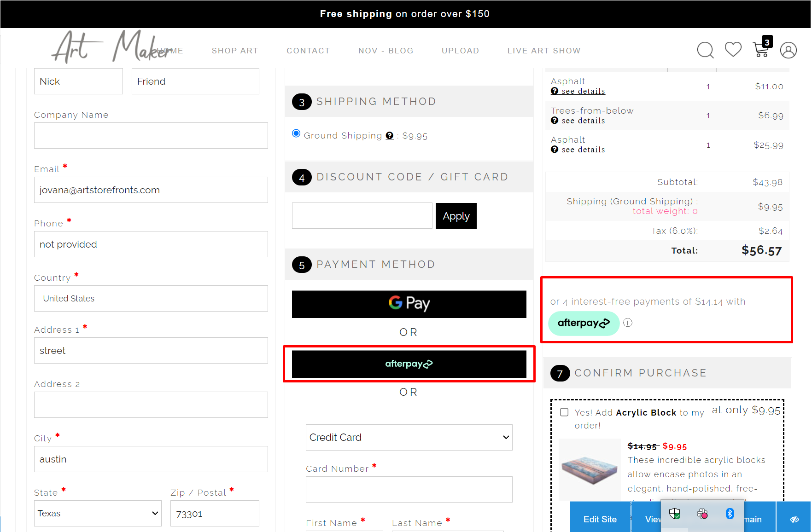Screen dimensions: 812x532
Task: Open the Live Art Show menu item
Action: coord(544,51)
